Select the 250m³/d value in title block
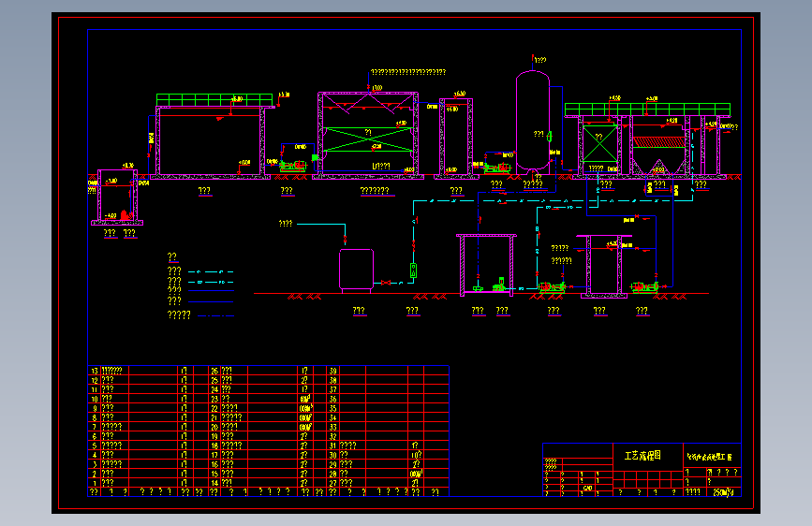This screenshot has height=526, width=812. pyautogui.click(x=723, y=492)
